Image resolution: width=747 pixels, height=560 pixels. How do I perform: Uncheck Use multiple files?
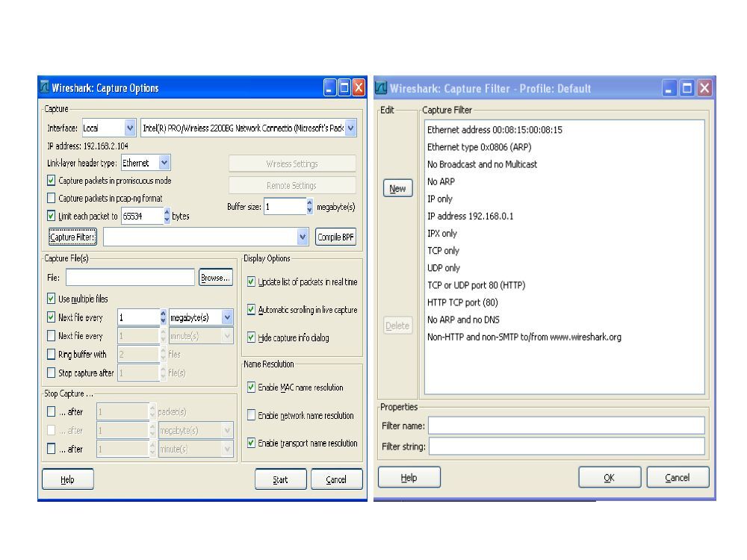coord(52,299)
